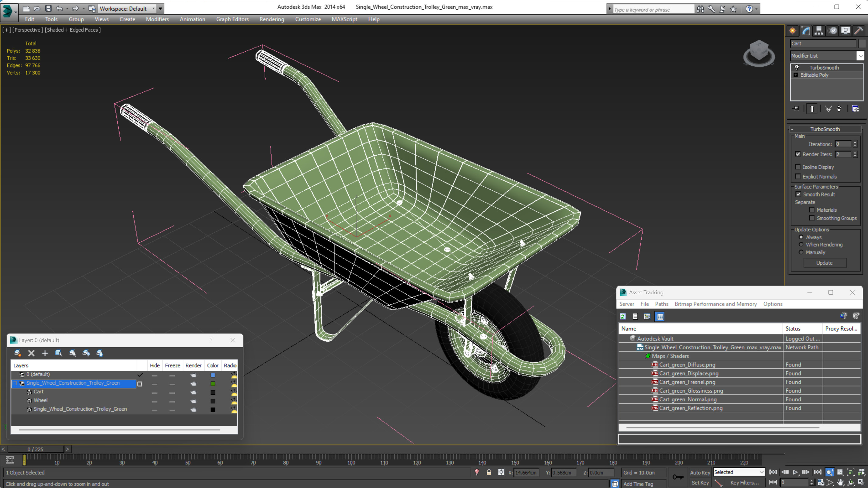868x488 pixels.
Task: Click the Update button
Action: 824,263
